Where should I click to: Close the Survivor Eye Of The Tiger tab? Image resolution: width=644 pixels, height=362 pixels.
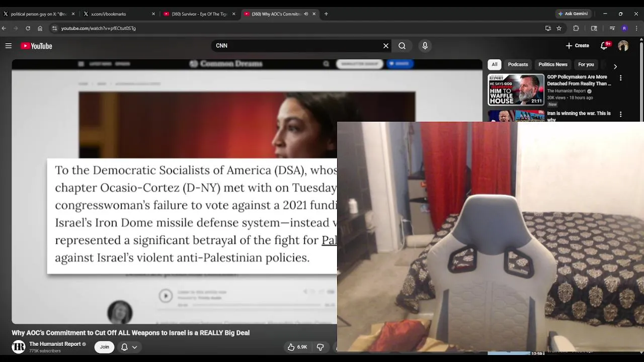233,14
